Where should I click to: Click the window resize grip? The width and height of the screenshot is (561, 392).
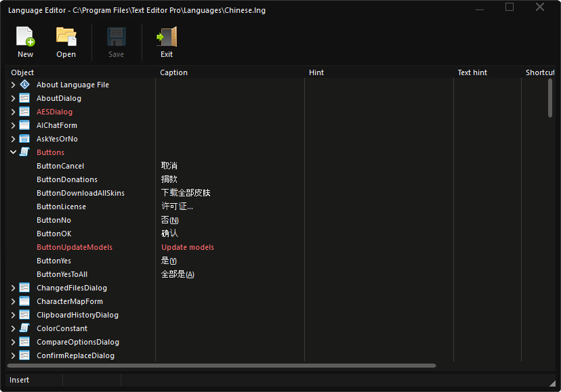(552, 383)
